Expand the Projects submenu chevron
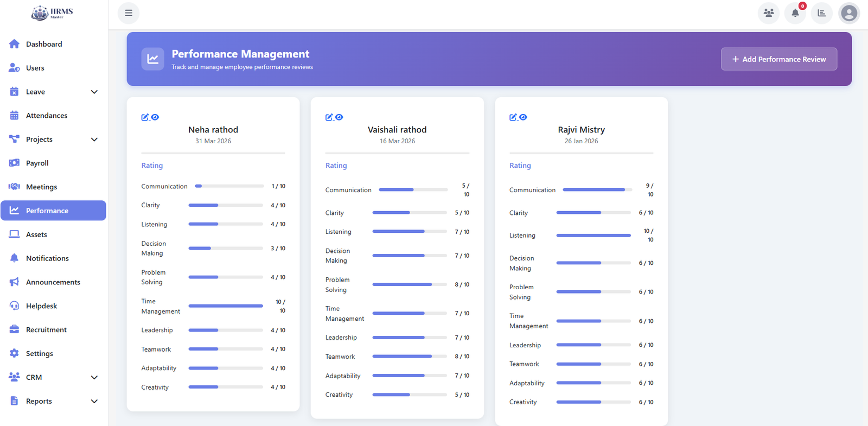This screenshot has height=426, width=868. [x=94, y=139]
